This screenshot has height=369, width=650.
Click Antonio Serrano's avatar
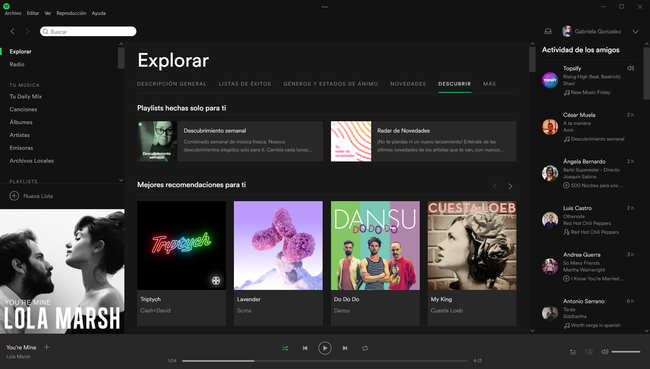click(x=550, y=313)
